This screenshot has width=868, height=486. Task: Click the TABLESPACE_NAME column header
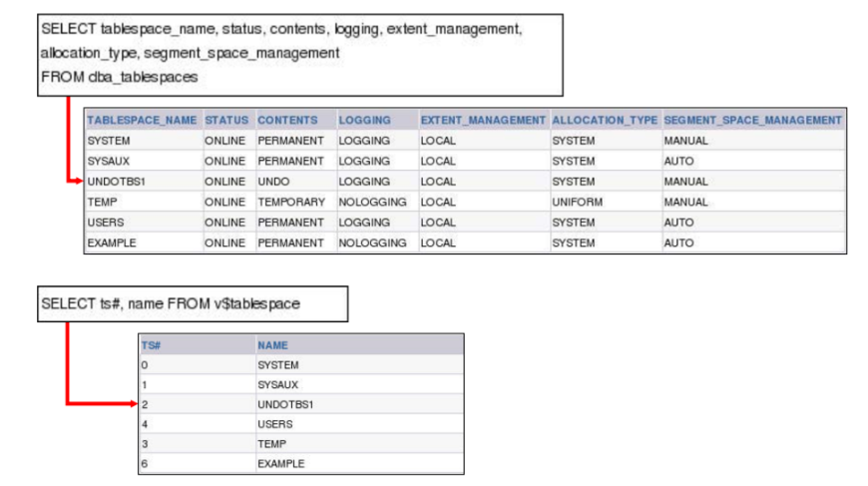click(142, 120)
